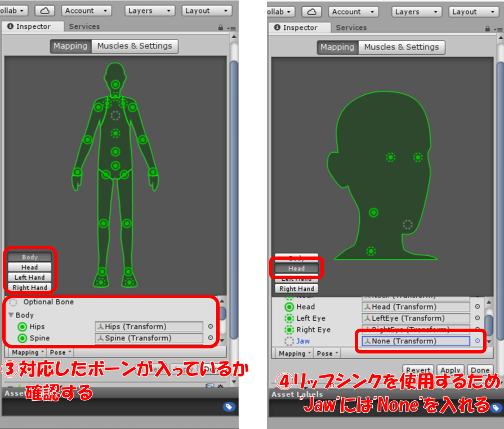Image resolution: width=504 pixels, height=429 pixels.
Task: Click the Left Eye bone icon in list
Action: click(x=289, y=319)
